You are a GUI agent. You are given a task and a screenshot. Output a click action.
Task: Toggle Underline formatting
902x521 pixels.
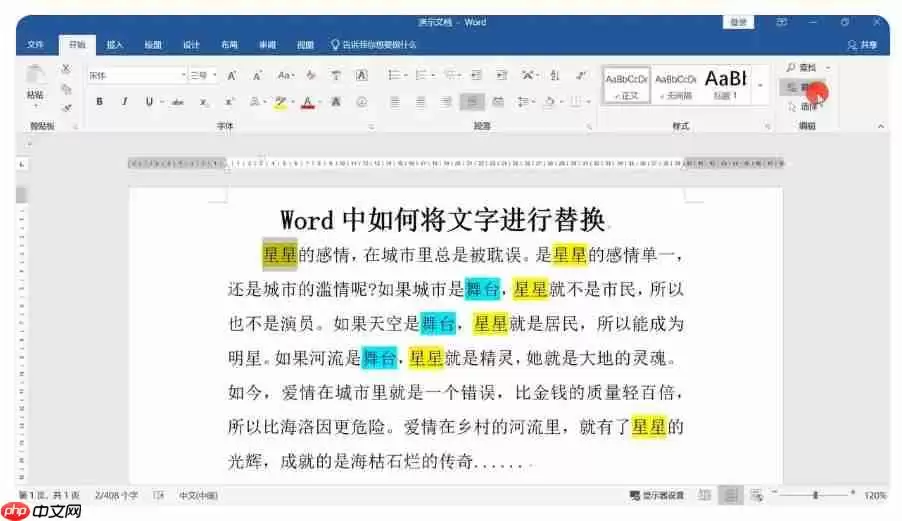click(x=149, y=102)
